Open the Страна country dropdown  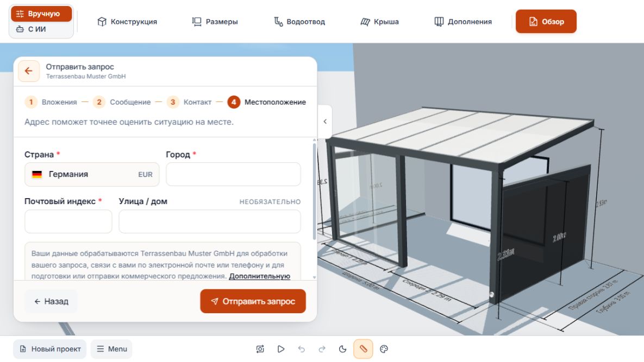click(92, 174)
